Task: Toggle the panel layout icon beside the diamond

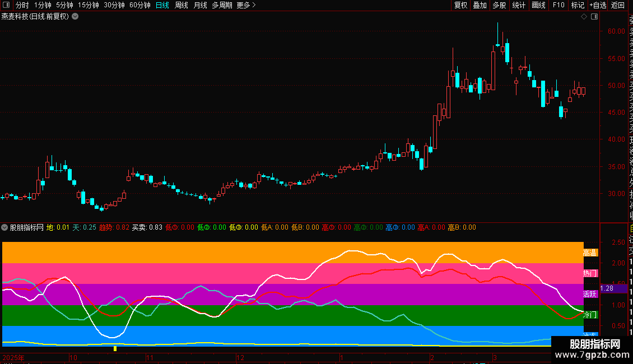Action: point(594,17)
